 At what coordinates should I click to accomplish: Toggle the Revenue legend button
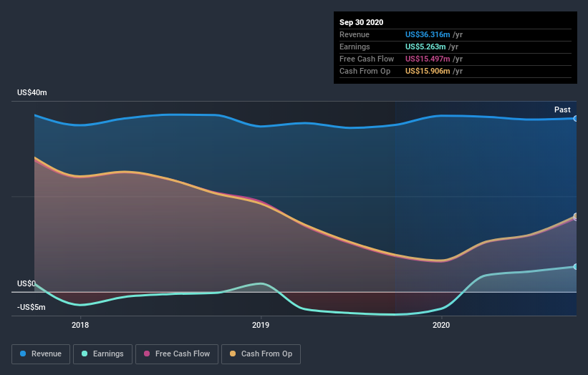click(x=41, y=354)
